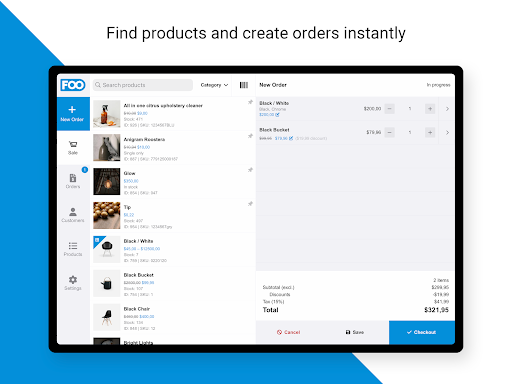Select the New Order tab in sidebar
This screenshot has height=384, width=512.
(x=73, y=114)
